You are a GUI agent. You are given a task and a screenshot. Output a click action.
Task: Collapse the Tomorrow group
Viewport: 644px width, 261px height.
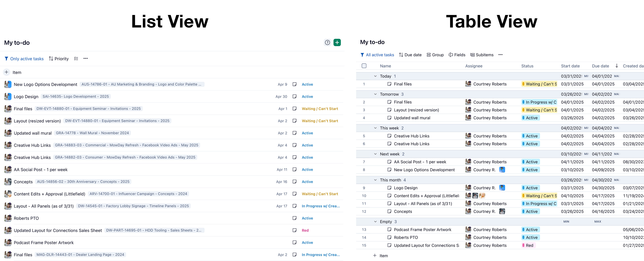pyautogui.click(x=375, y=94)
